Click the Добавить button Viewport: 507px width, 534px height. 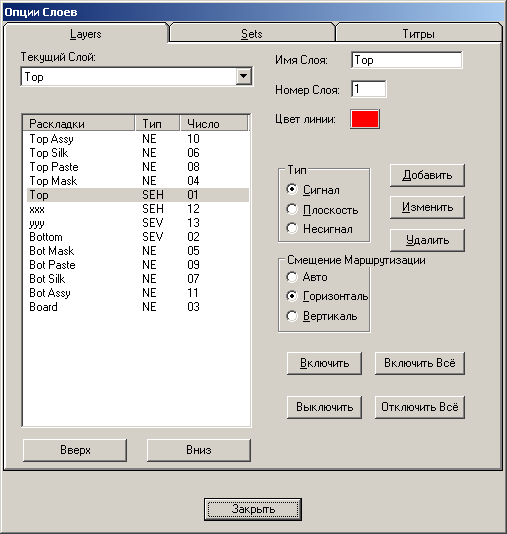tap(427, 175)
